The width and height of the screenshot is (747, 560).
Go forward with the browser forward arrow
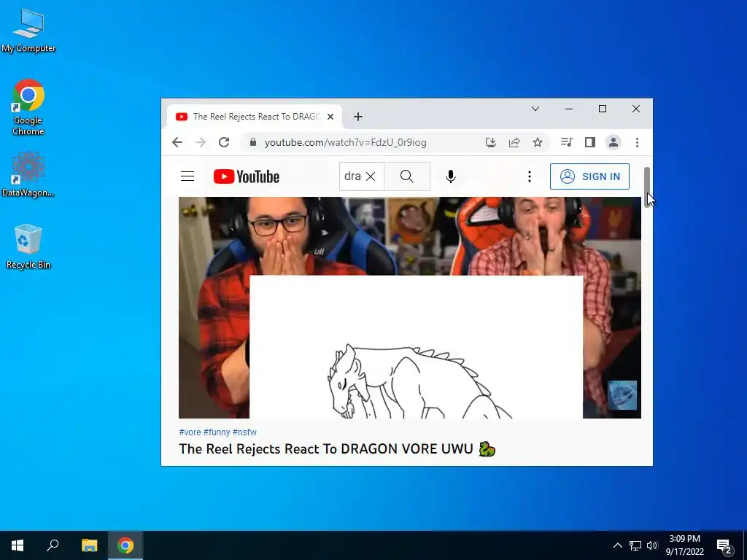(x=201, y=142)
